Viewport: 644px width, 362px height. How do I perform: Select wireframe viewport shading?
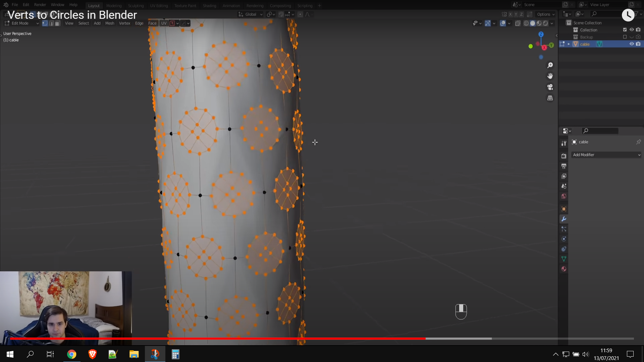526,23
